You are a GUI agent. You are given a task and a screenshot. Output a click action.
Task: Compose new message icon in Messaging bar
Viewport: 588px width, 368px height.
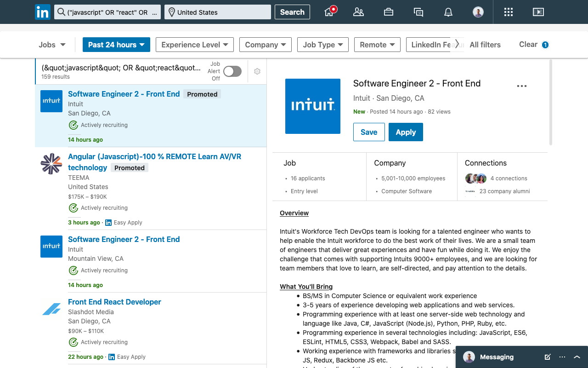547,357
